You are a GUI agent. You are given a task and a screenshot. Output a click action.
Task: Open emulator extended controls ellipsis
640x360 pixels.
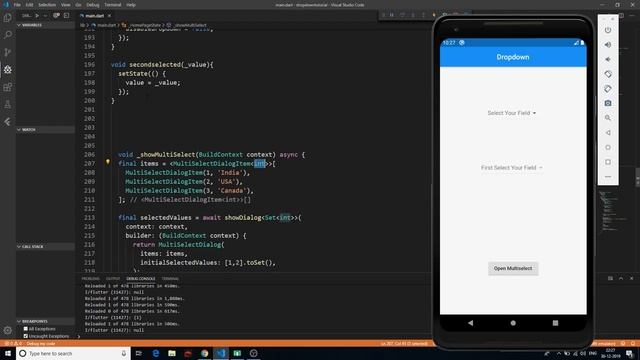coord(608,177)
